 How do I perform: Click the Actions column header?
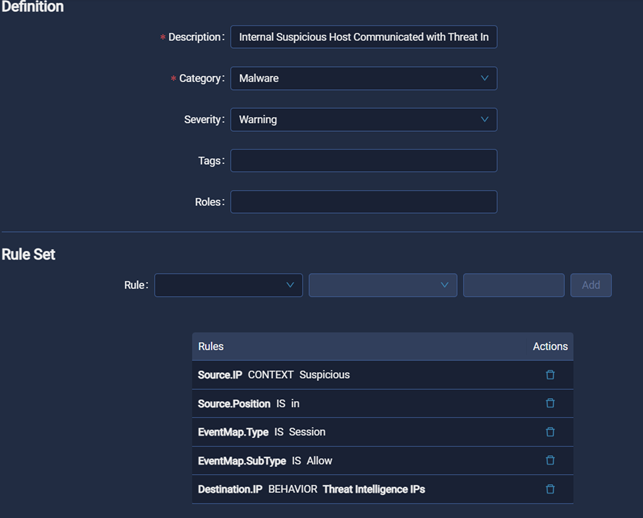[550, 346]
